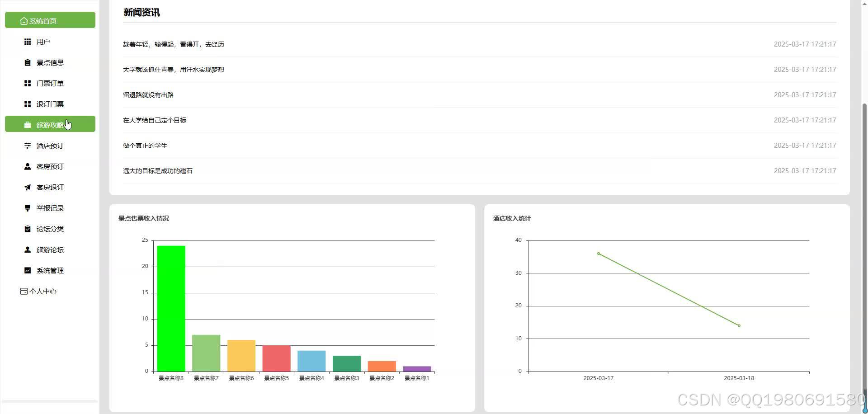Click the purple bar for 景点名称1
Image resolution: width=868 pixels, height=414 pixels.
click(x=417, y=369)
